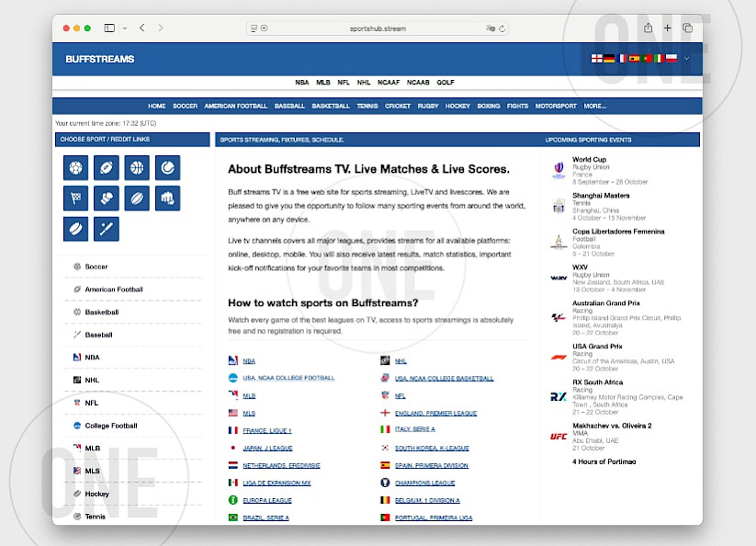Expand the language flags dropdown arrow
This screenshot has width=756, height=546.
click(x=686, y=58)
